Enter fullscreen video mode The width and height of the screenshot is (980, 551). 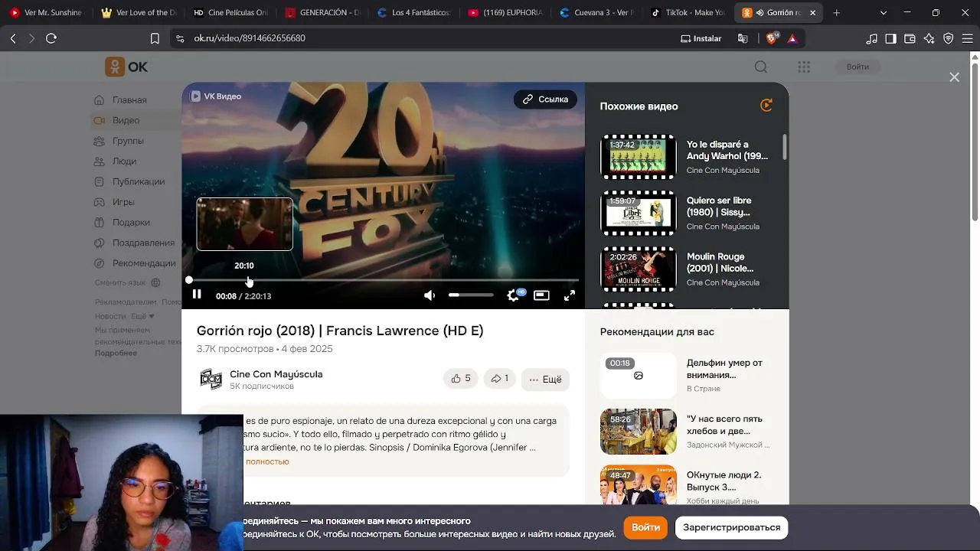pyautogui.click(x=570, y=295)
